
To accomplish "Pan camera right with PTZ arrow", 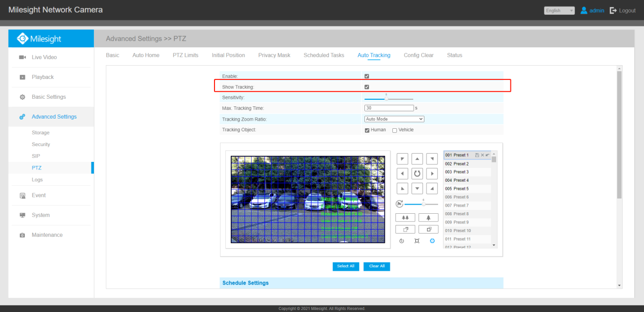I will click(x=432, y=174).
